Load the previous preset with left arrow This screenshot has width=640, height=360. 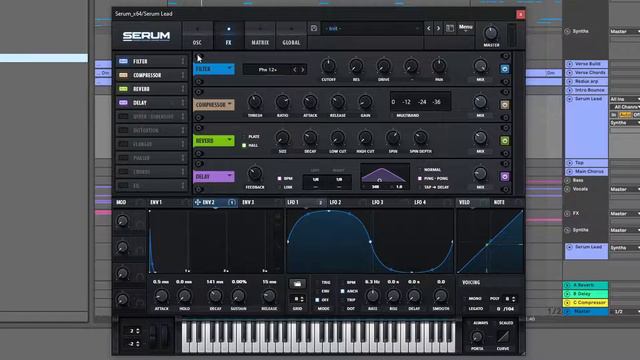pyautogui.click(x=429, y=28)
